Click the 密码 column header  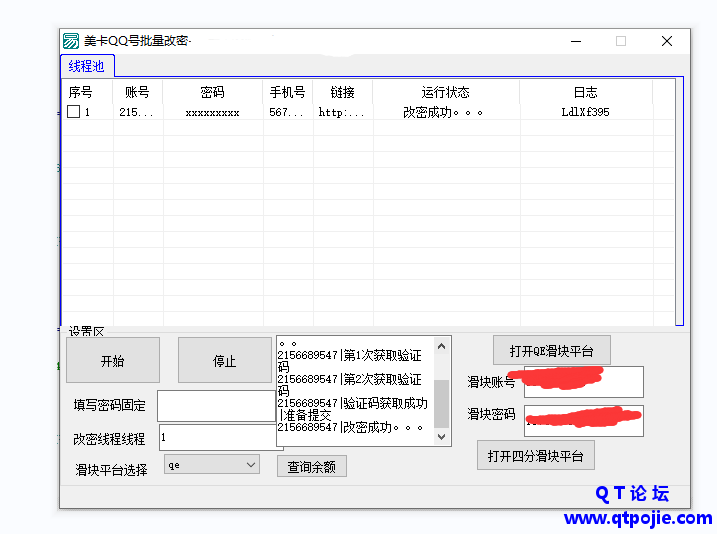213,92
